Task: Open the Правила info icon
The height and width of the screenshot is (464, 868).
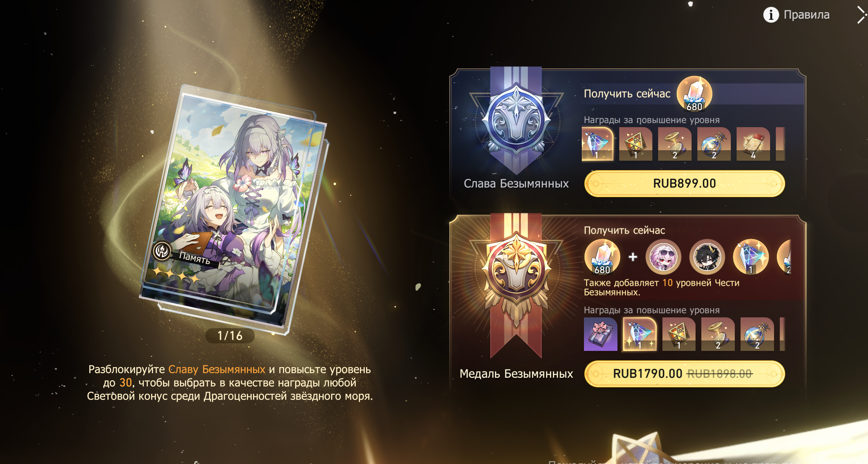Action: (771, 15)
